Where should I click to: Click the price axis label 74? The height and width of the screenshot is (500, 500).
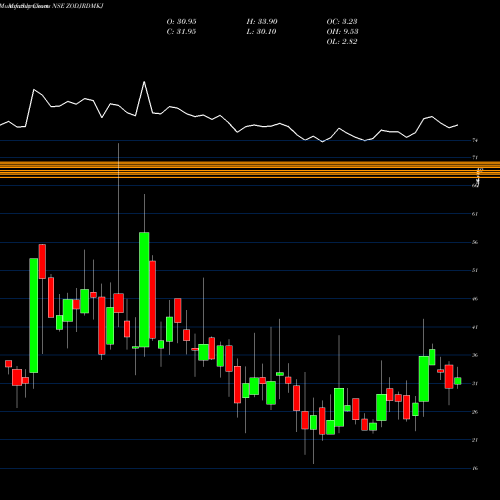pos(475,141)
